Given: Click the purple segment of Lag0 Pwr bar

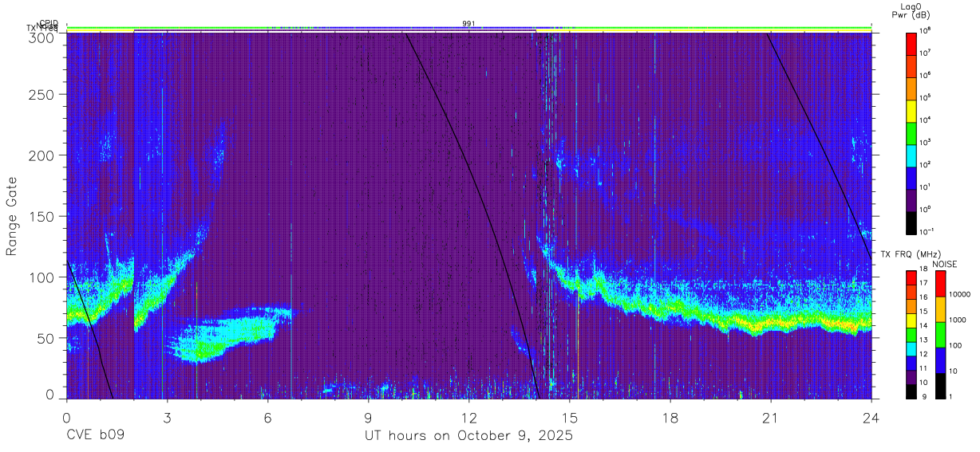Looking at the screenshot, I should click(x=912, y=199).
